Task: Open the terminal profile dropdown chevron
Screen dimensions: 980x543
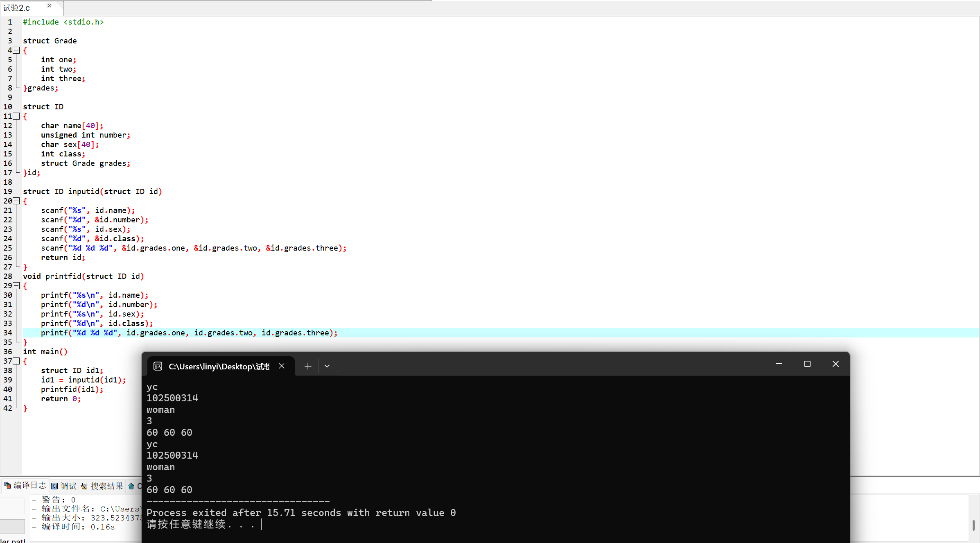Action: (x=327, y=366)
